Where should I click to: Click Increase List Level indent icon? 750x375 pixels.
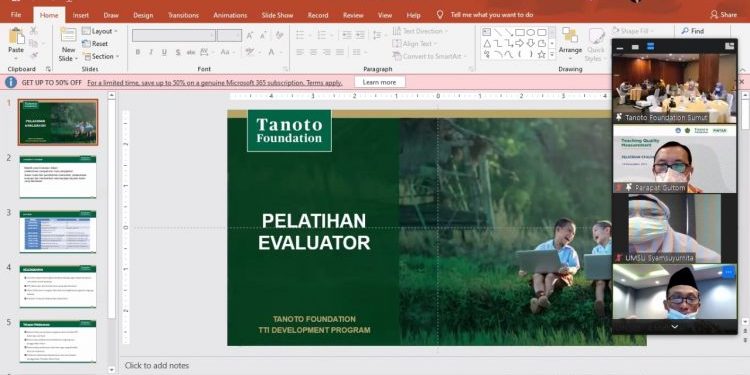360,35
